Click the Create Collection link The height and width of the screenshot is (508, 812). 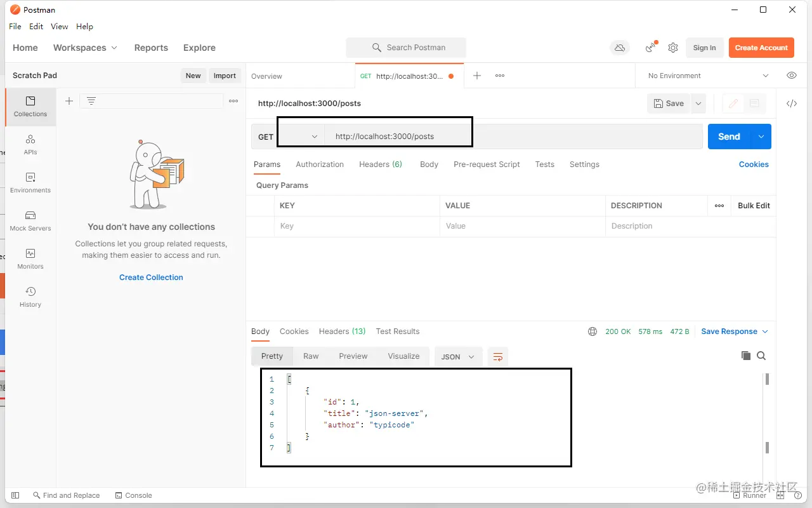pos(151,277)
